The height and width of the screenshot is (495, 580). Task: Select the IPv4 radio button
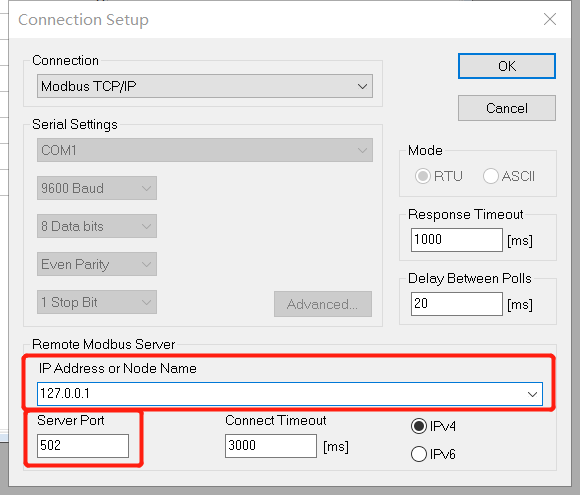pos(419,426)
